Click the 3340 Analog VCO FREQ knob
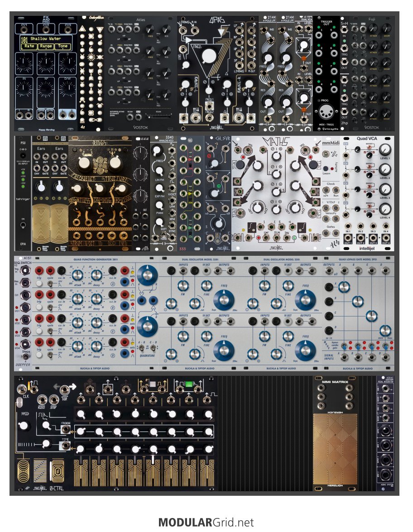The image size is (413, 532). coord(157,150)
